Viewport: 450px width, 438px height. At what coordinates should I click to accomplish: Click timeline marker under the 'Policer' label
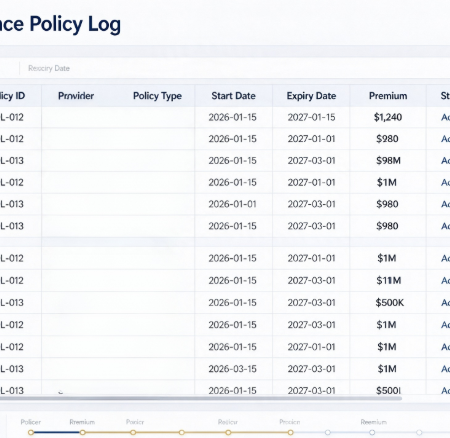(x=31, y=433)
